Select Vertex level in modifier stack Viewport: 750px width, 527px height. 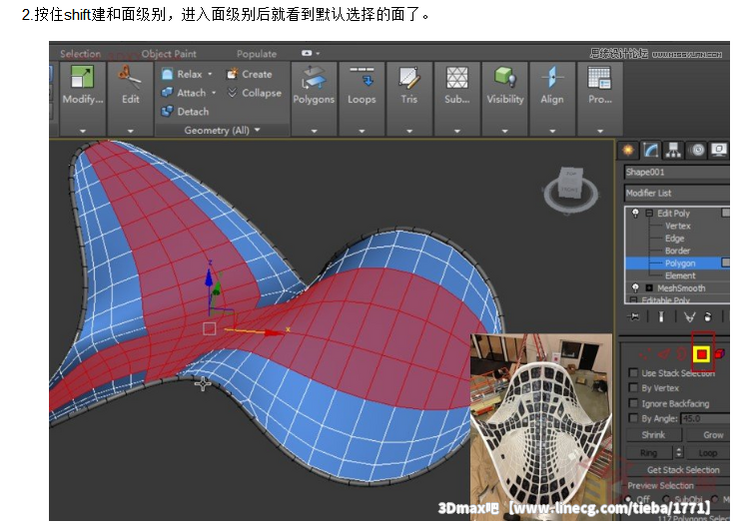pos(678,226)
